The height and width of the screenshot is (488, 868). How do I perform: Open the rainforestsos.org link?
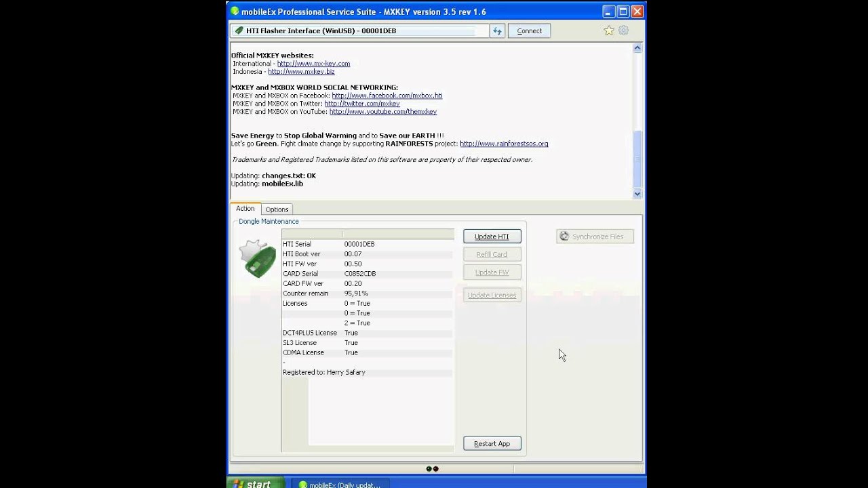504,144
